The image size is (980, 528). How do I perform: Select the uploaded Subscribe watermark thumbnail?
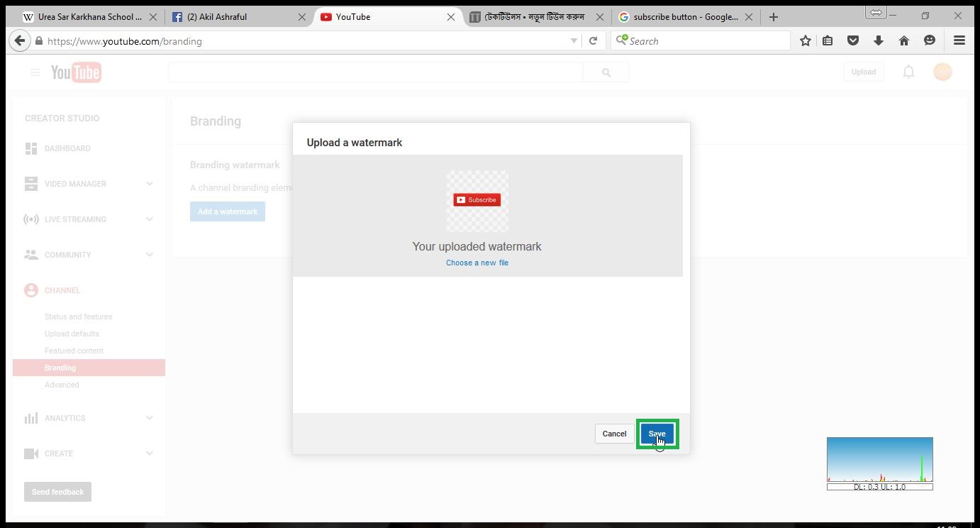click(x=477, y=201)
